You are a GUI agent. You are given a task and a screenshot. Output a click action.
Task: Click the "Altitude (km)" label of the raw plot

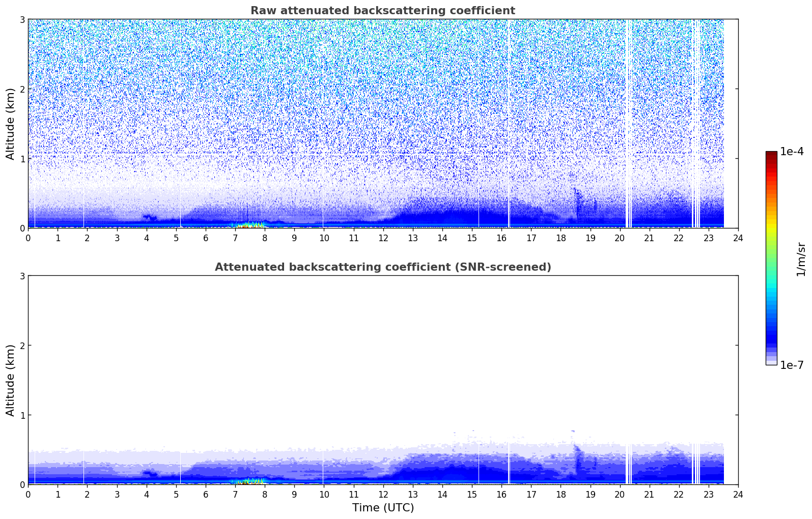11,124
